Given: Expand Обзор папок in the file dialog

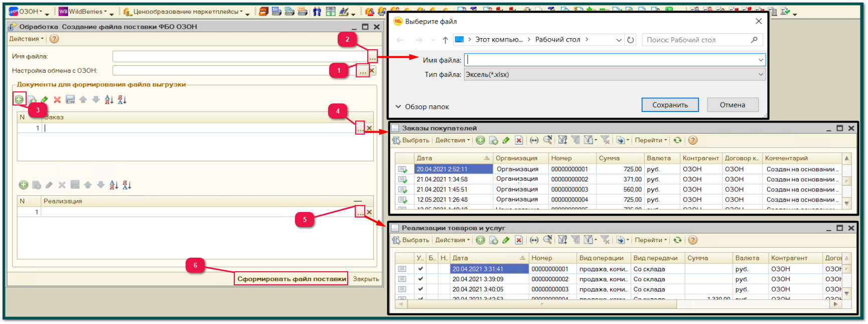Looking at the screenshot, I should (422, 106).
